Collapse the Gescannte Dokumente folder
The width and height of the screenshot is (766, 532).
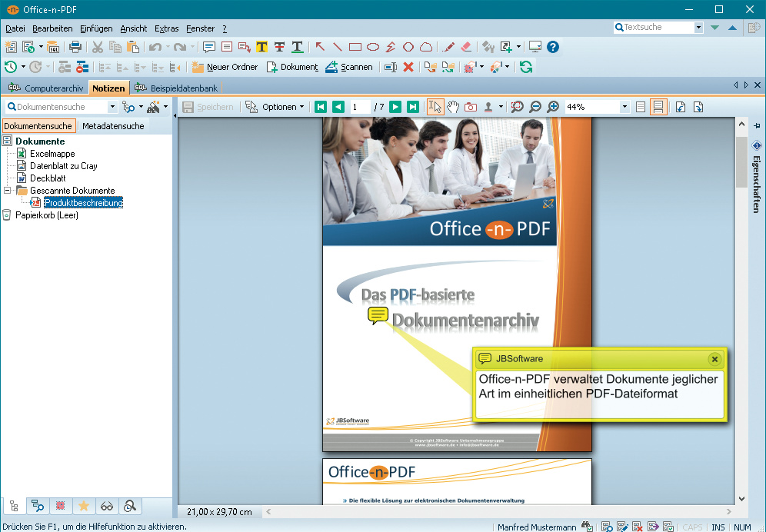[x=8, y=191]
